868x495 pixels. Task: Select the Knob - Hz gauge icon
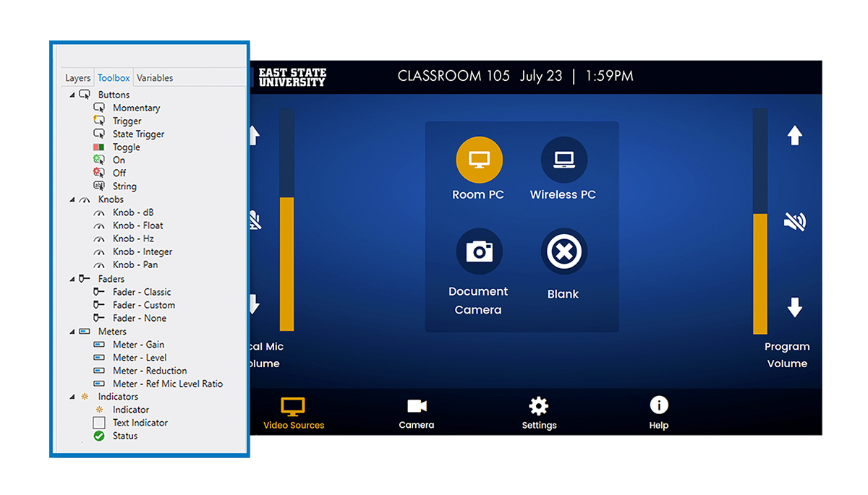coord(99,238)
